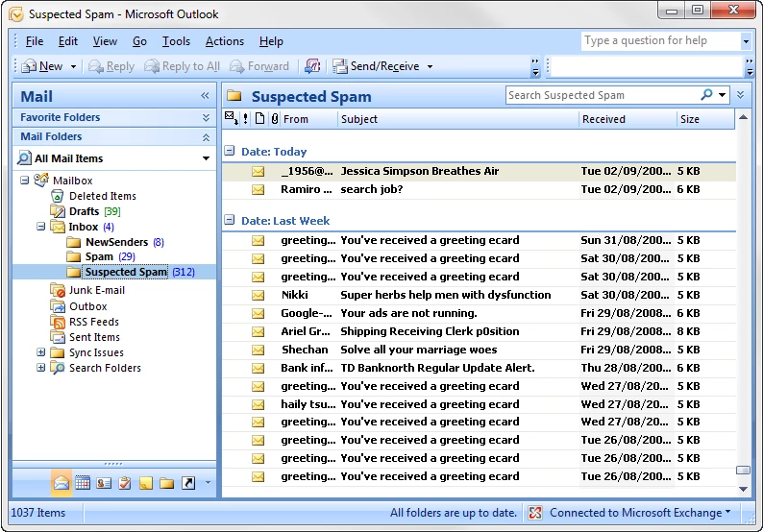Viewport: 763px width, 532px height.
Task: Open Notes icon in the navigation bar
Action: (145, 483)
